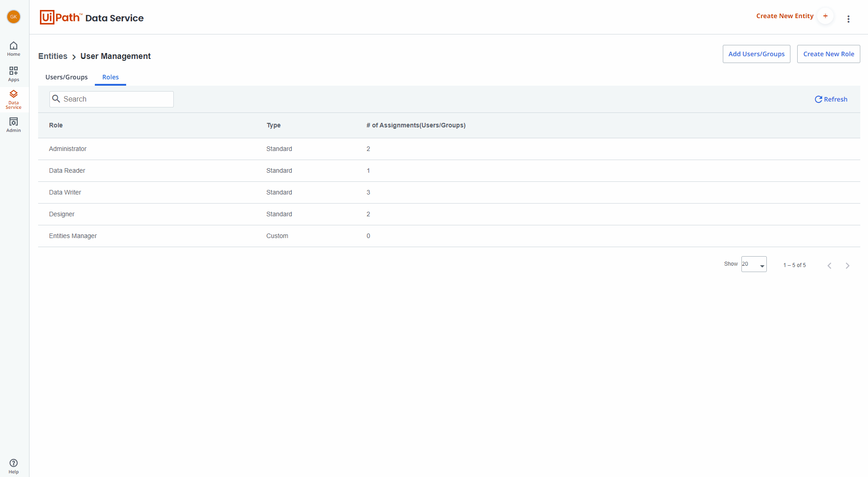
Task: Select the Roles tab
Action: click(x=110, y=77)
